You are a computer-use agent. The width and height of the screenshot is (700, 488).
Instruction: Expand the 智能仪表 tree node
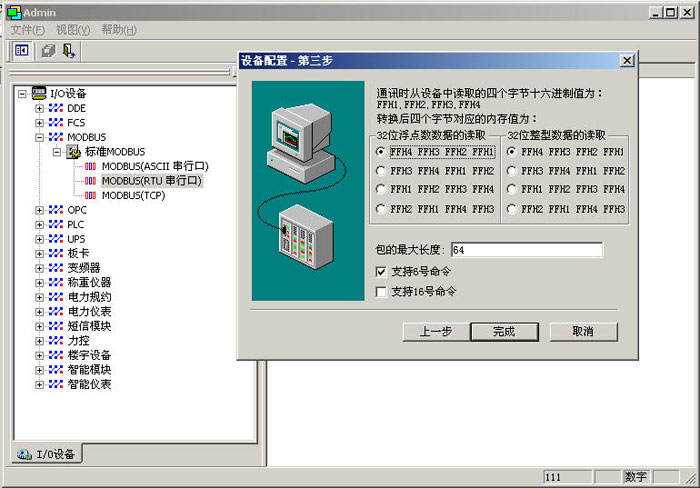(x=40, y=384)
